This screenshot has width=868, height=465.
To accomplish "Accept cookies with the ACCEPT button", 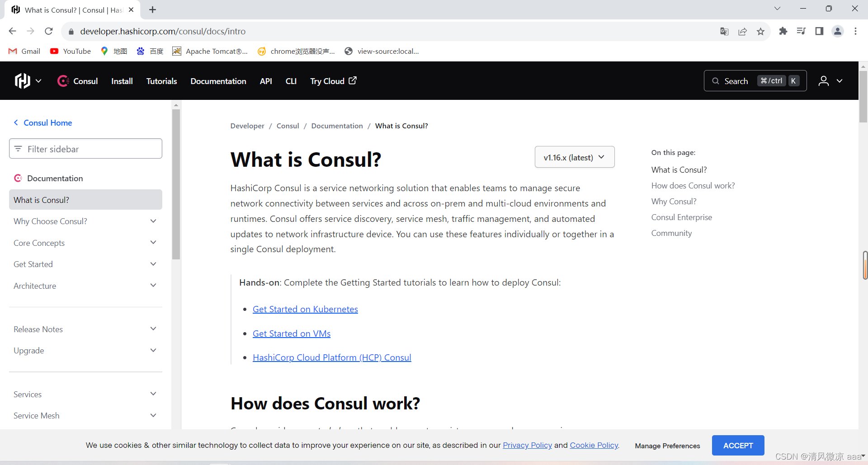I will click(x=738, y=445).
